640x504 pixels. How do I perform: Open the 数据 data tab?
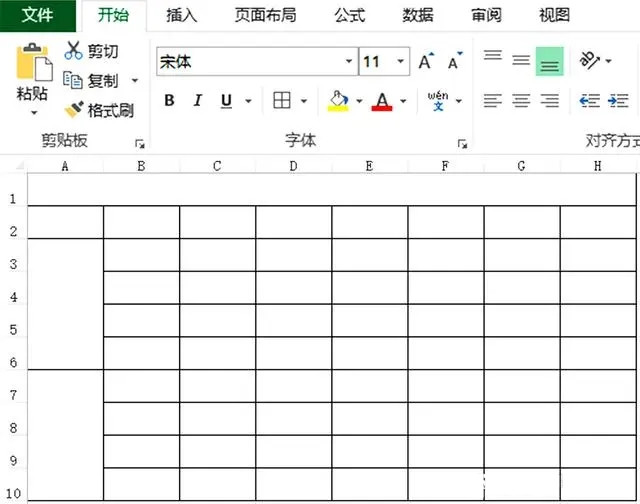[418, 16]
